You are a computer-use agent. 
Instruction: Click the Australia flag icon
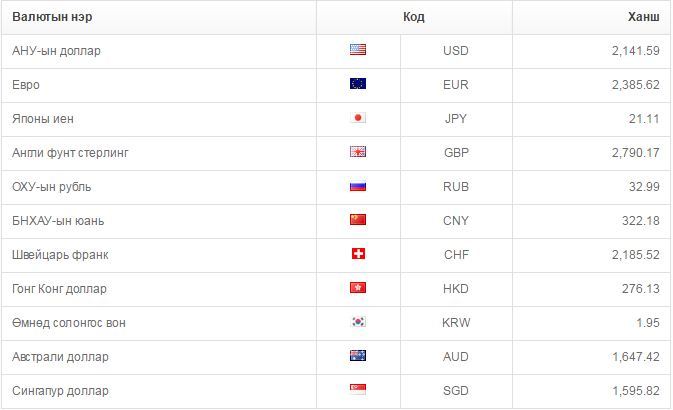358,355
